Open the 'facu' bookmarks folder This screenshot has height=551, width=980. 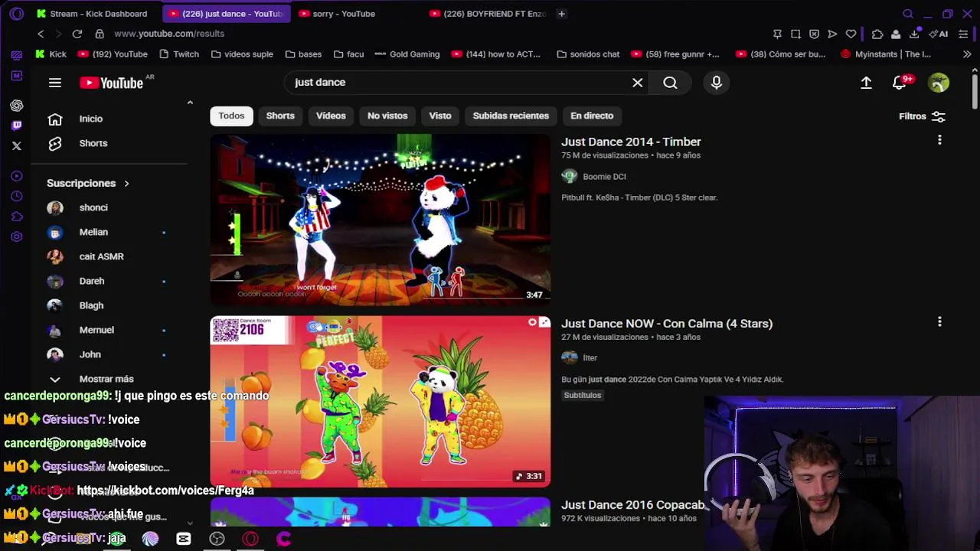point(348,54)
